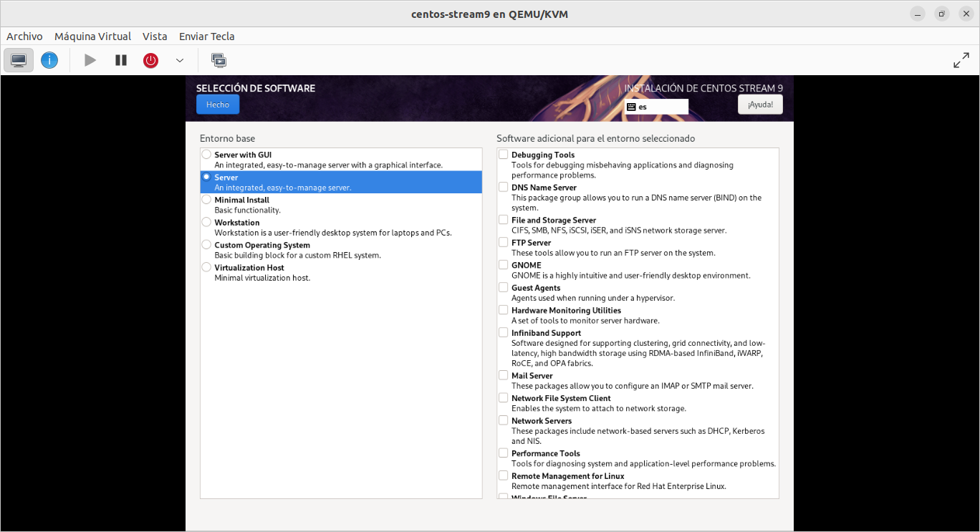Minimize the QEMU/KVM window
This screenshot has height=532, width=980.
coord(918,14)
